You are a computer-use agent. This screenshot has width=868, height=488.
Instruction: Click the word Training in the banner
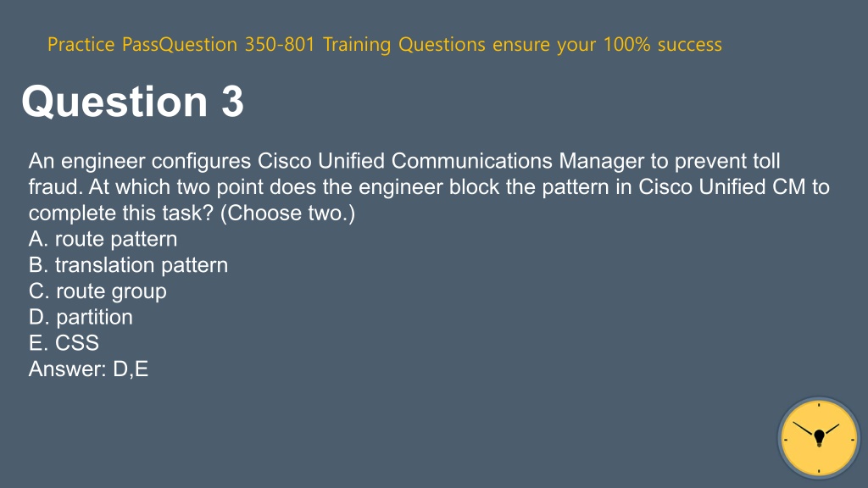(x=357, y=44)
